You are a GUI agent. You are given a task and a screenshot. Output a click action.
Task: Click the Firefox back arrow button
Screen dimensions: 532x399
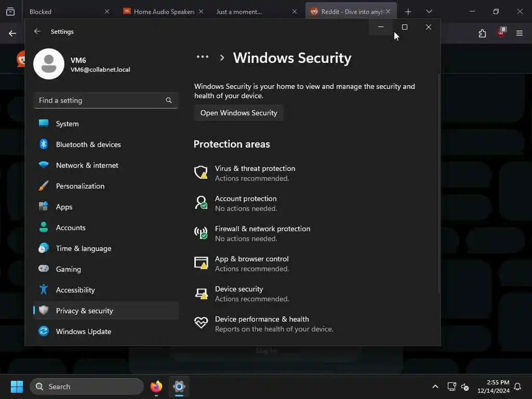[x=12, y=33]
